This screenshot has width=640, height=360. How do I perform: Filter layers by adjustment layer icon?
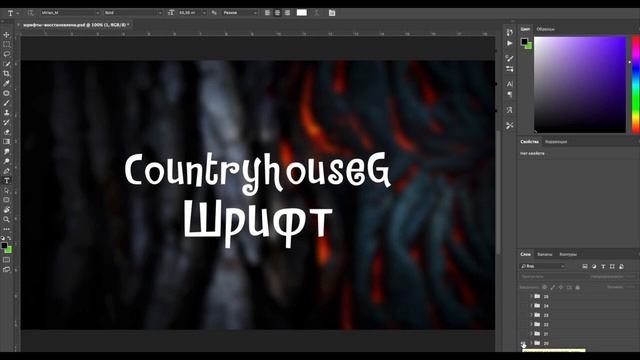pyautogui.click(x=594, y=267)
